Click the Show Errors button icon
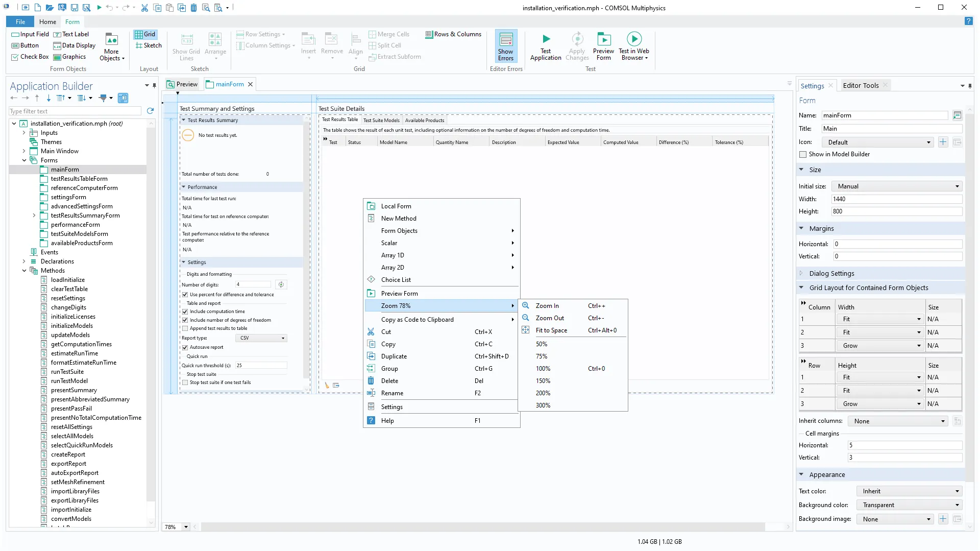The image size is (980, 551). (505, 39)
